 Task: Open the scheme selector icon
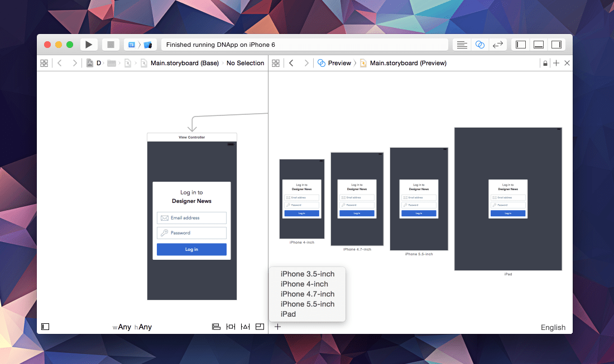pyautogui.click(x=132, y=45)
